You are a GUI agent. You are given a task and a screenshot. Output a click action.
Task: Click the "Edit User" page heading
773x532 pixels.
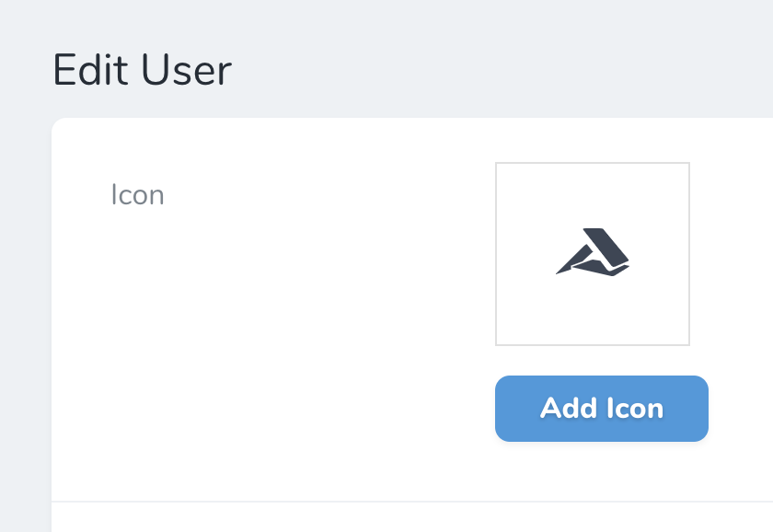142,70
